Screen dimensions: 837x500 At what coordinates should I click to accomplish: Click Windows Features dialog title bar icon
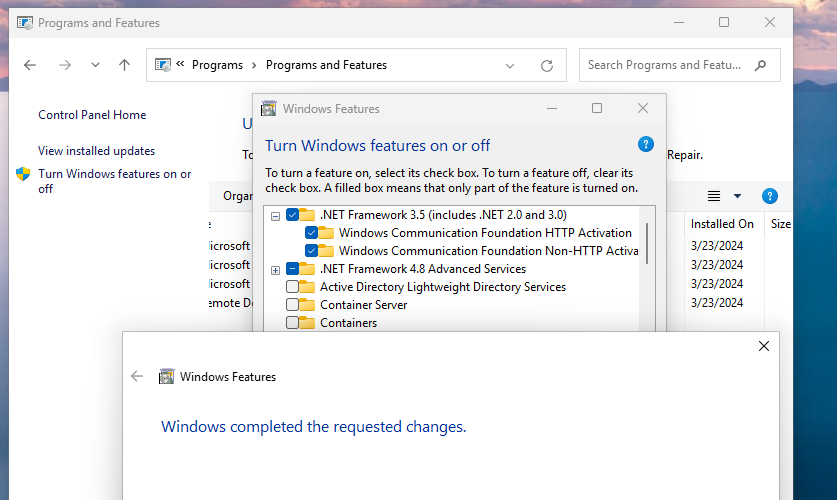pos(269,109)
